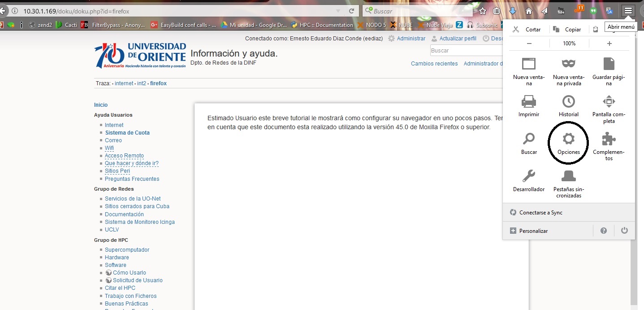The width and height of the screenshot is (644, 310).
Task: Click the Cambios recientes link
Action: [x=434, y=64]
